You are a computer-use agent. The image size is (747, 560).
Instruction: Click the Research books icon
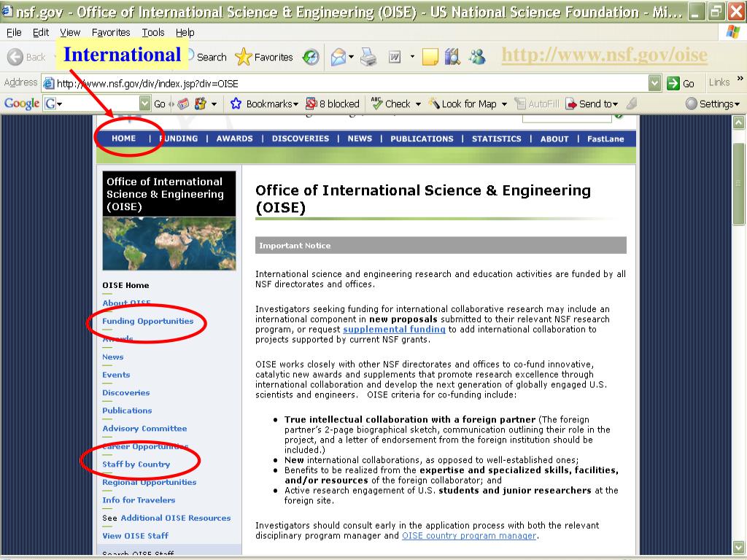click(452, 57)
